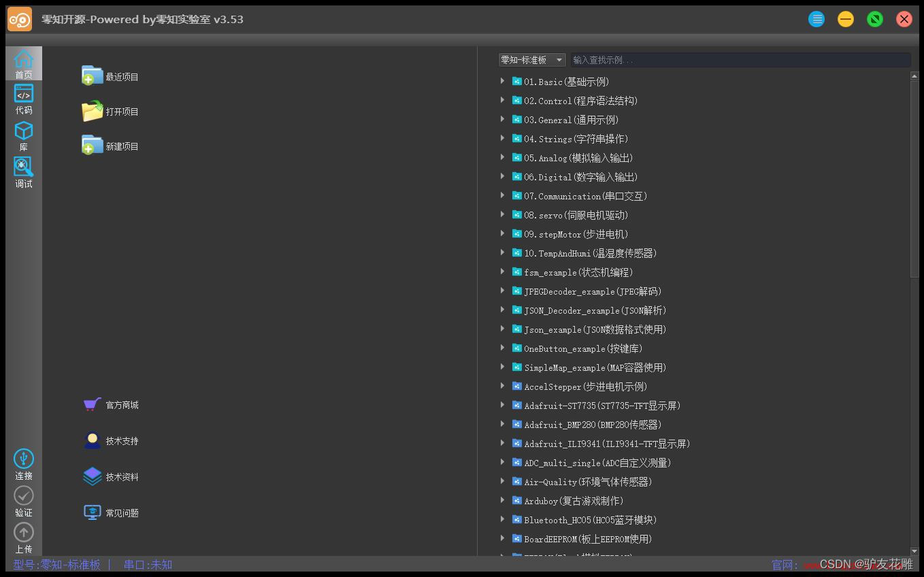This screenshot has width=924, height=577.
Task: Click the 最近项目 folder icon
Action: (92, 76)
